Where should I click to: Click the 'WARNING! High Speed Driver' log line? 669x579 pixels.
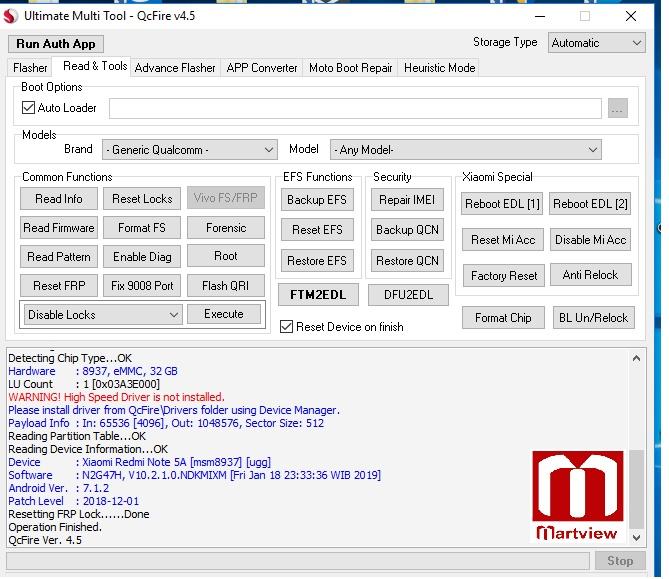116,397
